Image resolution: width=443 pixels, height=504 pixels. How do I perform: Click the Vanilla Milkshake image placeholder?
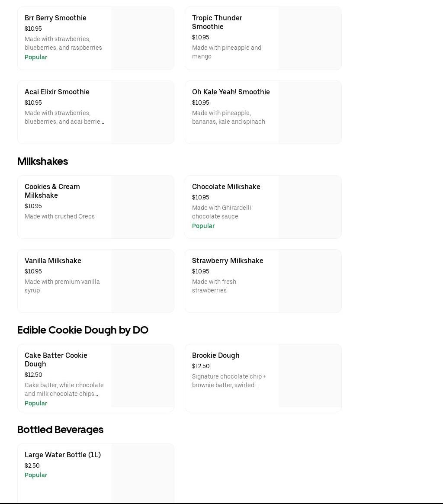tap(142, 281)
